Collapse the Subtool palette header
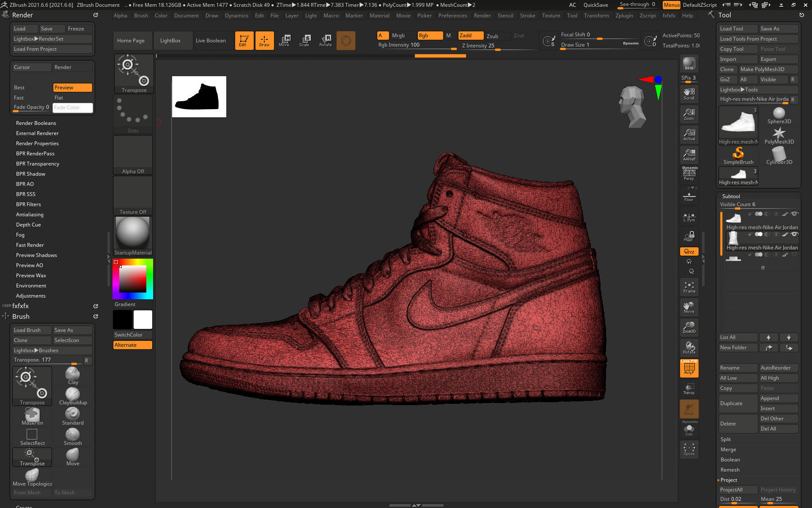 (731, 196)
